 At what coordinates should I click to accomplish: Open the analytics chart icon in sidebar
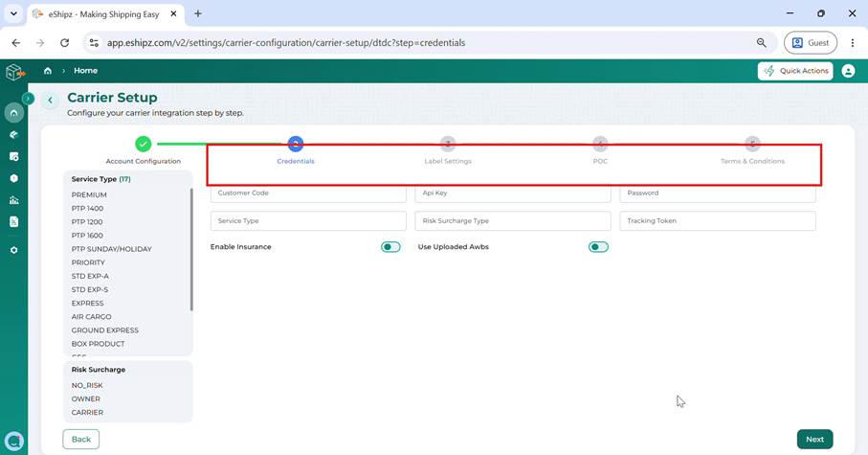(x=13, y=200)
